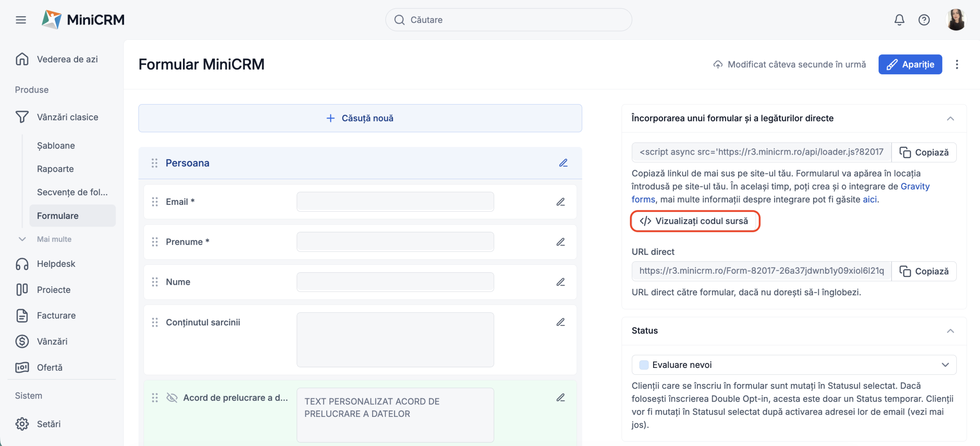Click the help question mark icon
This screenshot has width=980, height=446.
924,20
